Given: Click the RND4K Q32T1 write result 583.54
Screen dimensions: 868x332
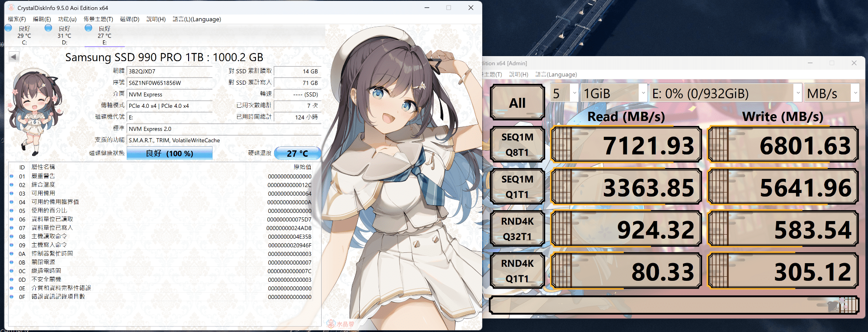Looking at the screenshot, I should pos(783,229).
